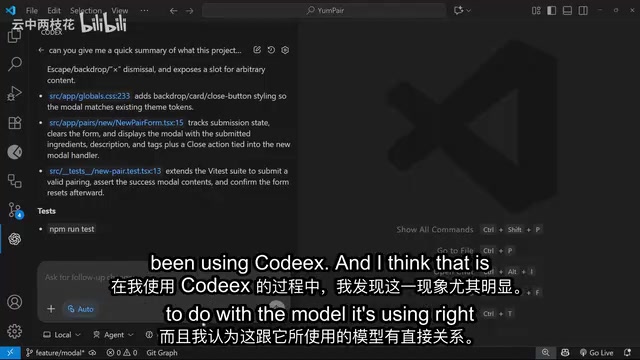Open the Copilot status icon
Screen dimensions: 640x360
point(565,353)
